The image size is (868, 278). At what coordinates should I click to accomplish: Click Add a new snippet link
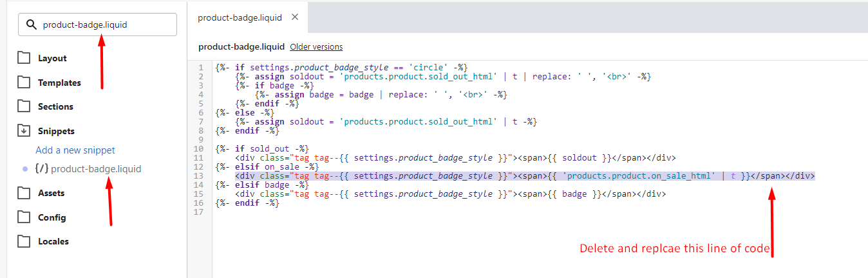75,150
